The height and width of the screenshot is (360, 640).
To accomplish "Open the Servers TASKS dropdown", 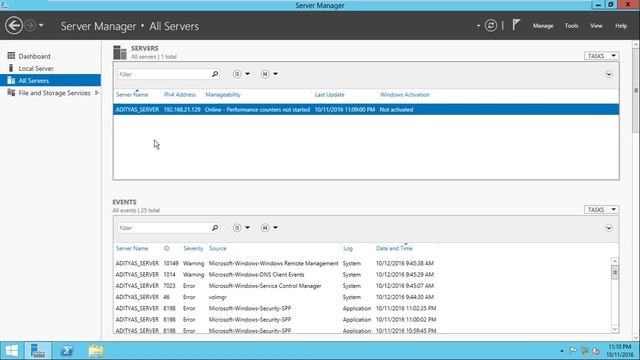I will click(x=601, y=56).
